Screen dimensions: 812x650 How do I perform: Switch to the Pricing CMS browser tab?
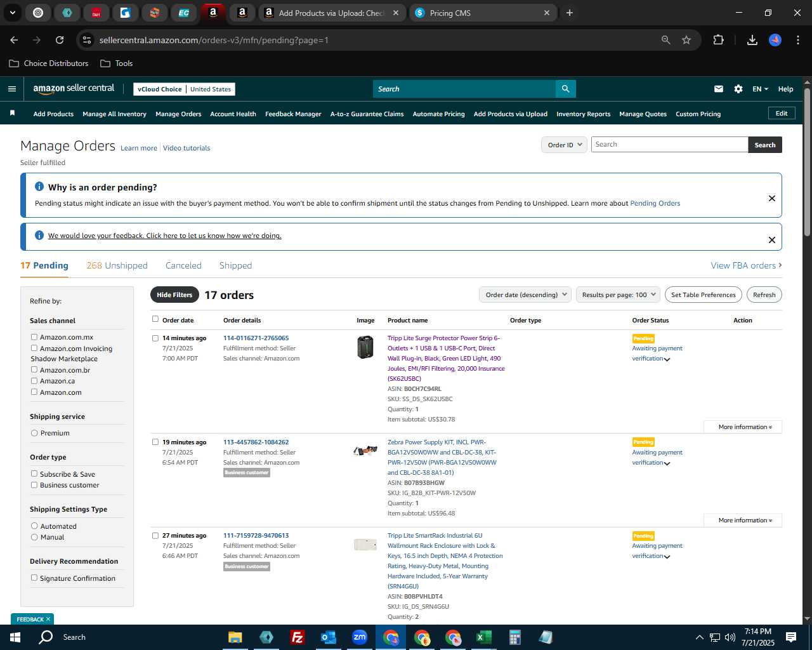click(x=483, y=13)
